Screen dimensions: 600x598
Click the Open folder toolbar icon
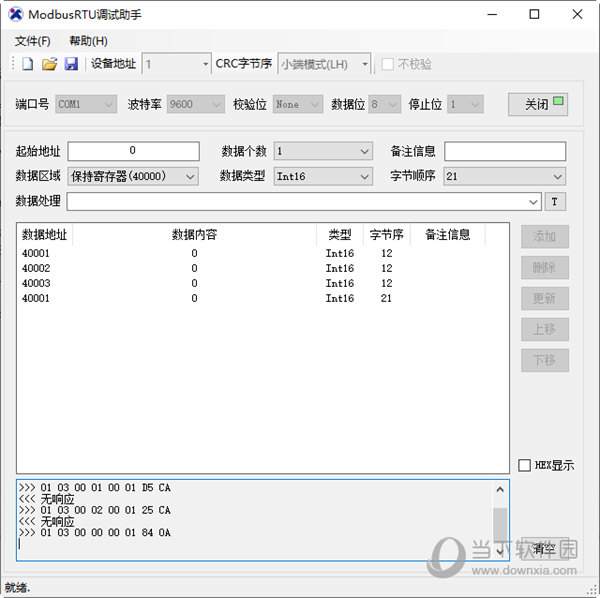point(49,64)
